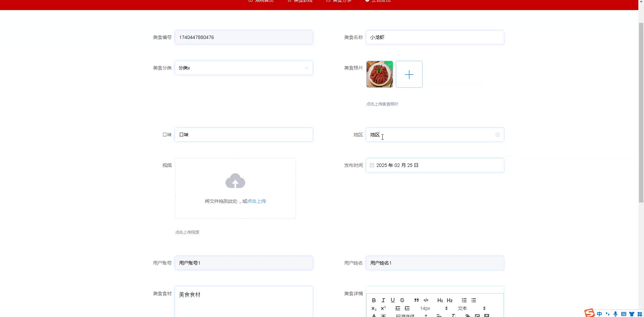Insert a blockquote in the editor
Image resolution: width=644 pixels, height=317 pixels.
416,300
